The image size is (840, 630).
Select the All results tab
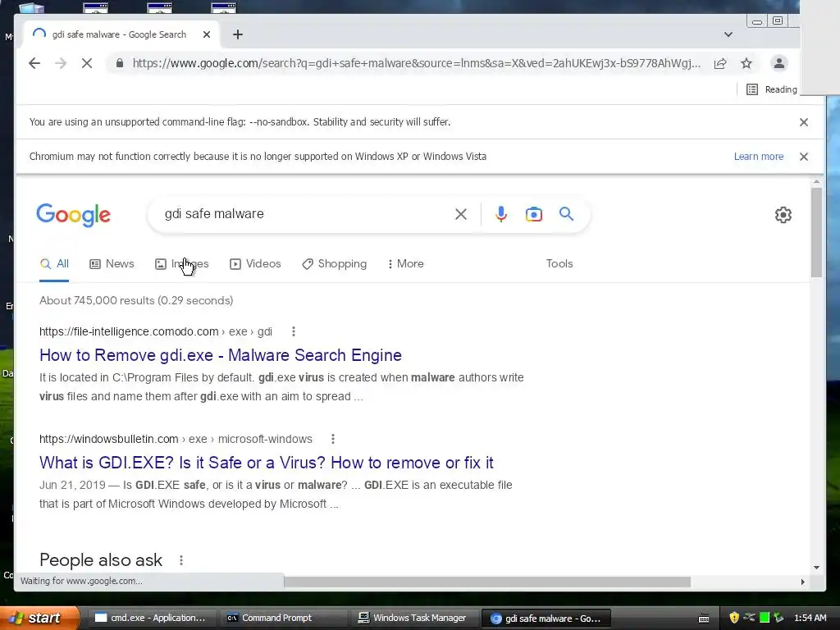[x=54, y=263]
